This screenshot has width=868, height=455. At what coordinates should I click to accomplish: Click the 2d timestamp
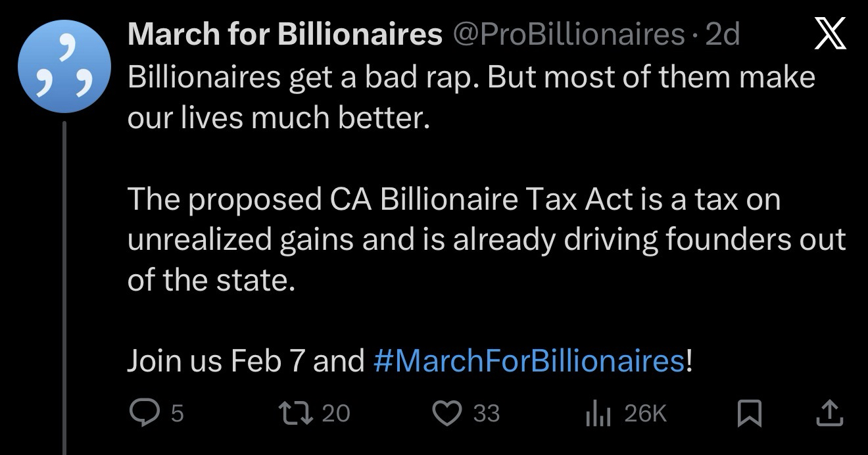coord(722,35)
